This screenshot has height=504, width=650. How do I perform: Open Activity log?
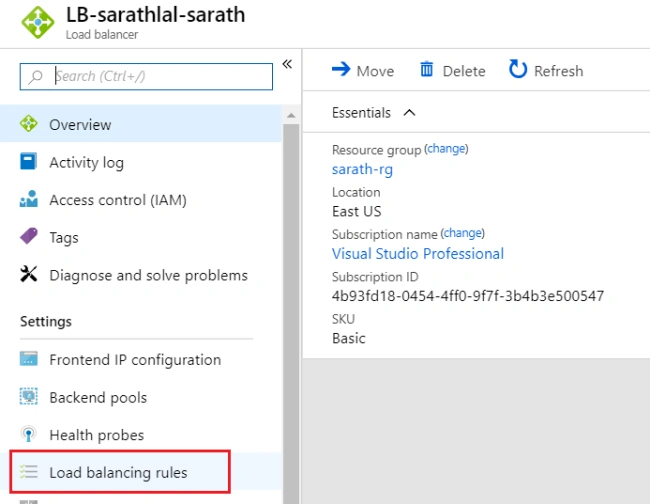pyautogui.click(x=141, y=162)
